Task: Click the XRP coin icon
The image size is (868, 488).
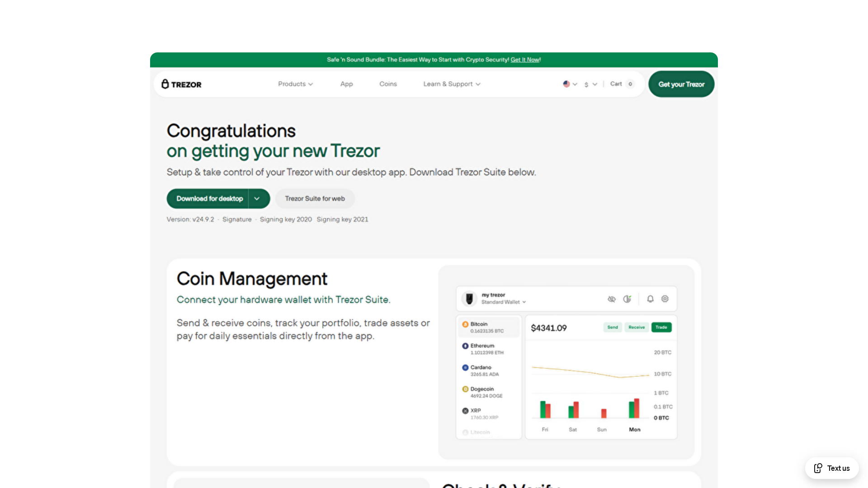Action: (465, 411)
